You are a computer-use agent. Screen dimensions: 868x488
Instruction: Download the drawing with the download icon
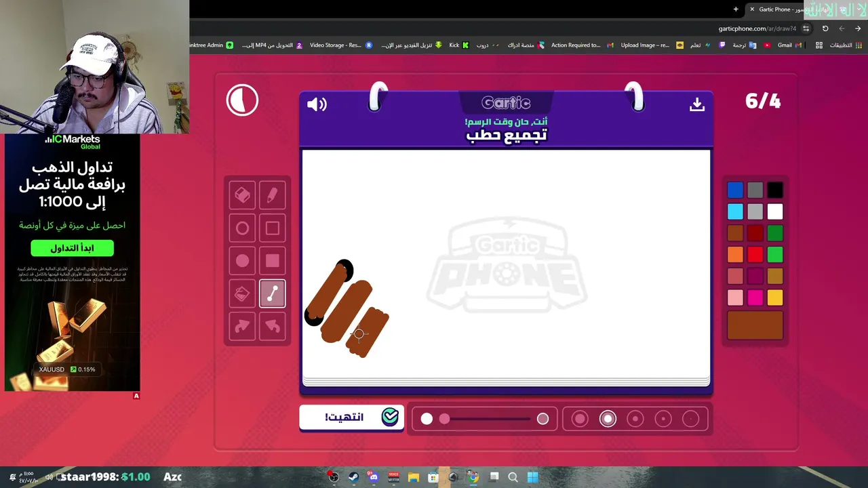coord(696,104)
